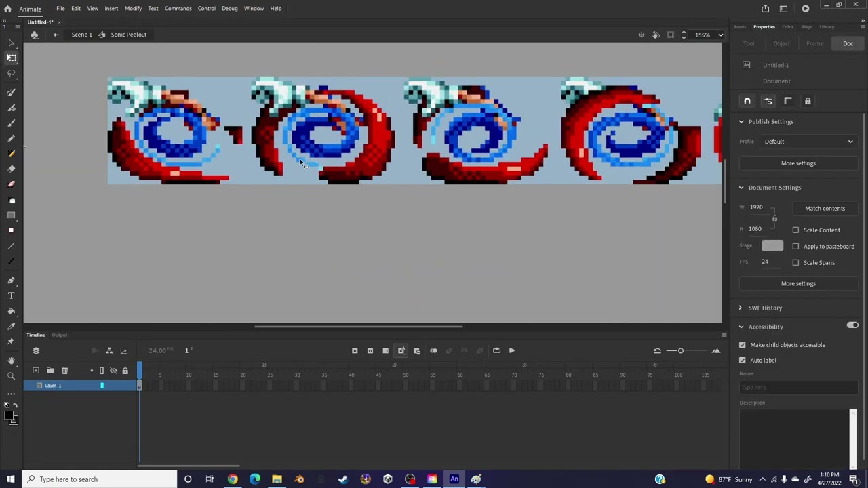Click the back arrow next to Scene 1
The image size is (868, 488).
coord(56,35)
